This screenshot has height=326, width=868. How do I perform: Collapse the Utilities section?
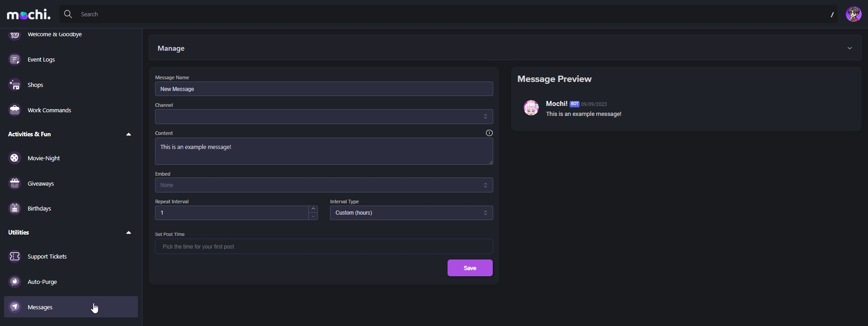pos(128,233)
